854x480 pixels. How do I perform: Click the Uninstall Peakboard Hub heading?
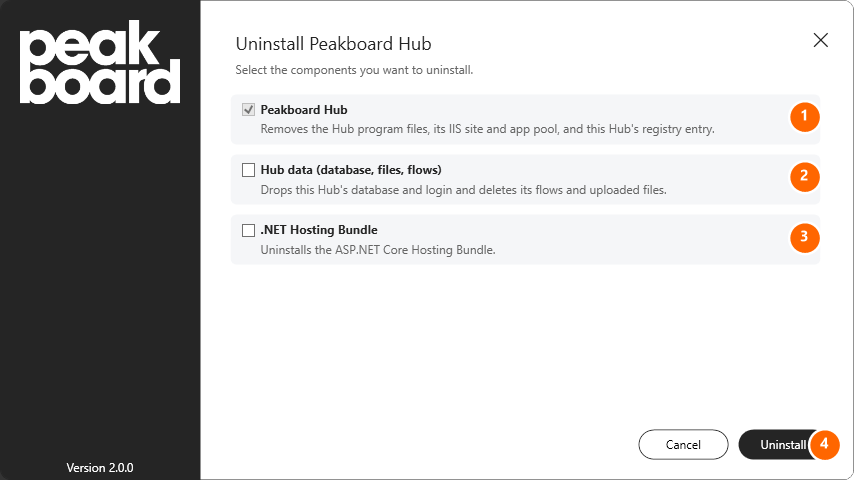click(x=333, y=44)
